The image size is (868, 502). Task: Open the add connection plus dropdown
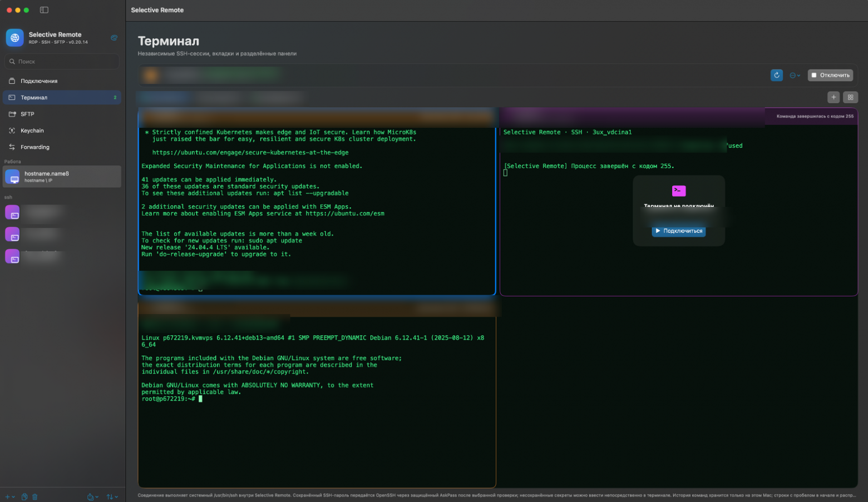9,497
